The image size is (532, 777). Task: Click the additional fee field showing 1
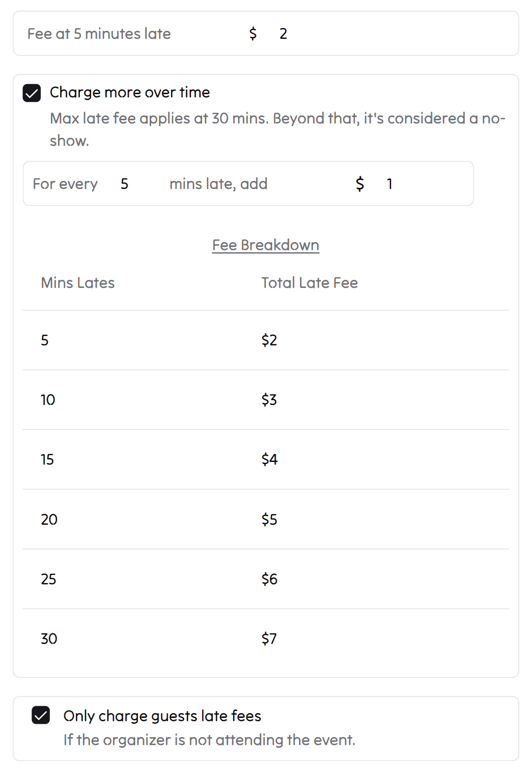pos(389,184)
